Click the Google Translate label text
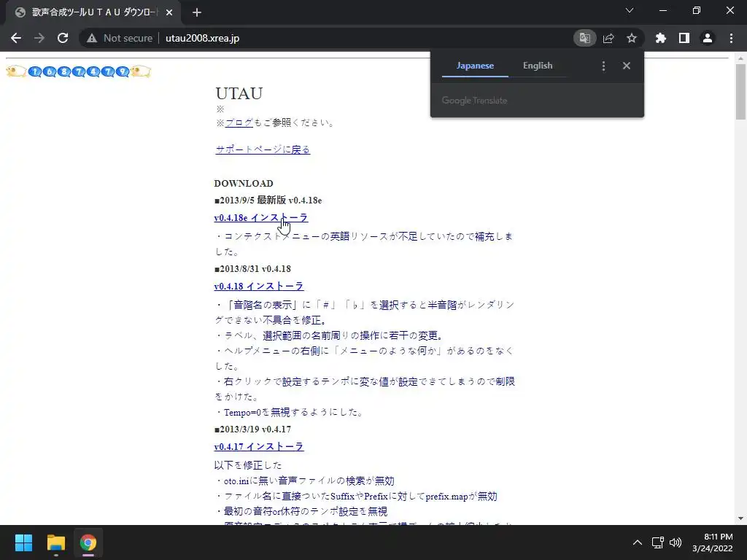The width and height of the screenshot is (747, 560). pos(474,101)
